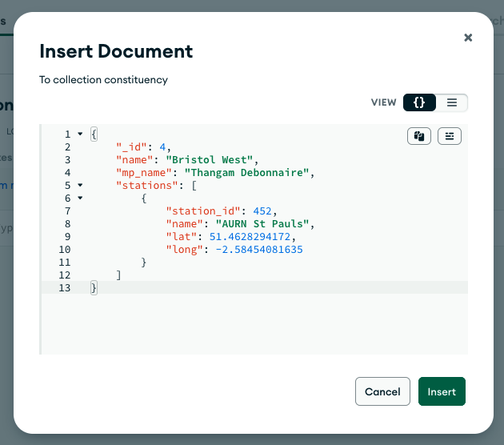Screen dimensions: 504x445
Task: Fold the station object at line 6
Action: 80,198
